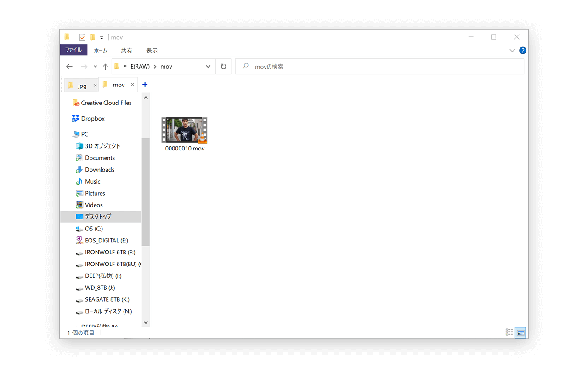588x368 pixels.
Task: Click the PC computer icon
Action: tap(76, 134)
